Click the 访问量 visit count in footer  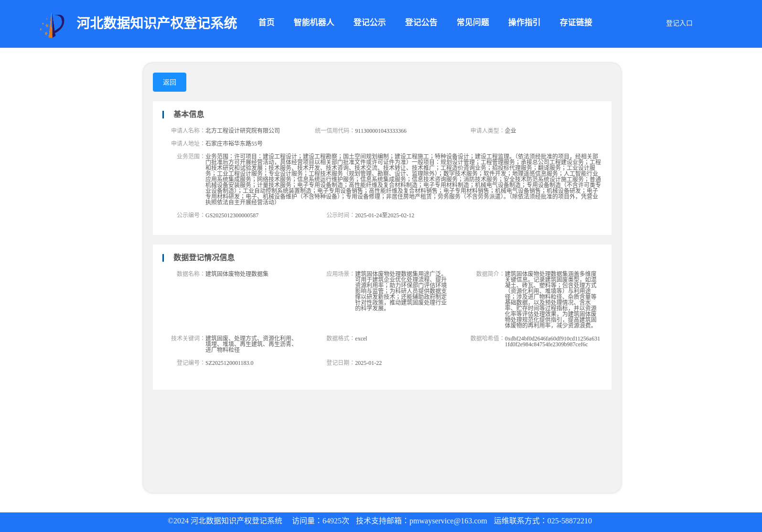[321, 521]
